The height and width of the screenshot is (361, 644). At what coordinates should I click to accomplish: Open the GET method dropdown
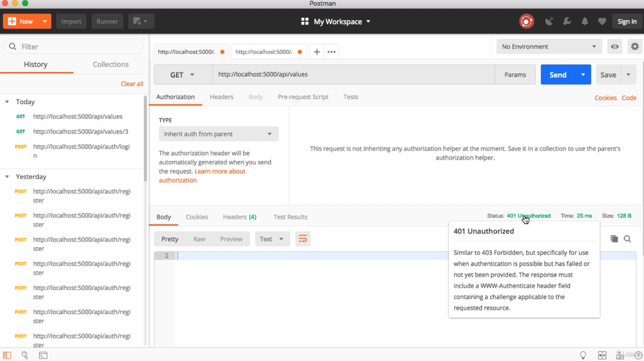pyautogui.click(x=182, y=75)
